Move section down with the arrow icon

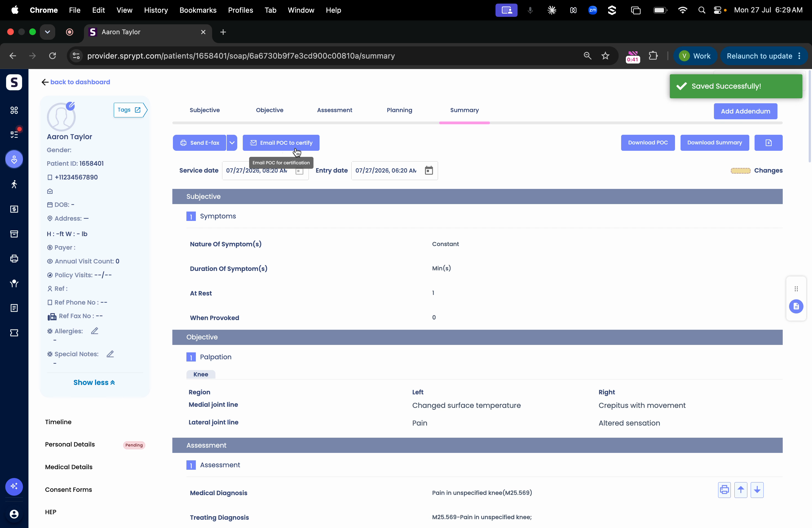(757, 490)
